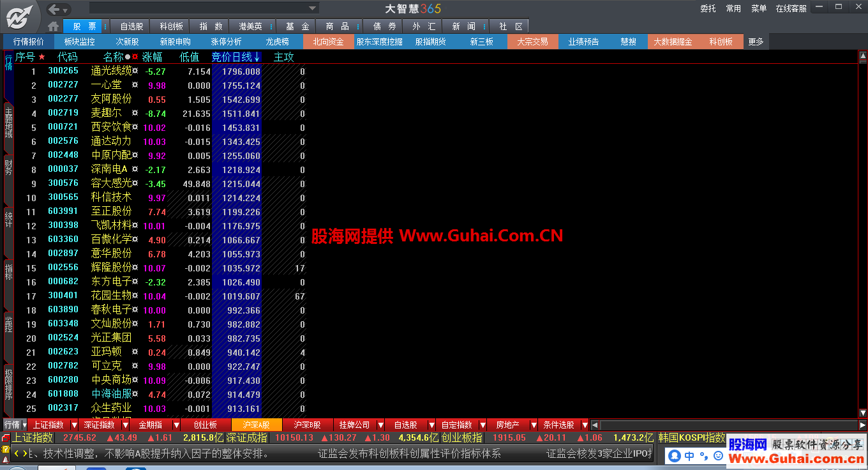This screenshot has width=868, height=470.
Task: Expand the 金期指 bottom tab dropdown
Action: pyautogui.click(x=176, y=425)
